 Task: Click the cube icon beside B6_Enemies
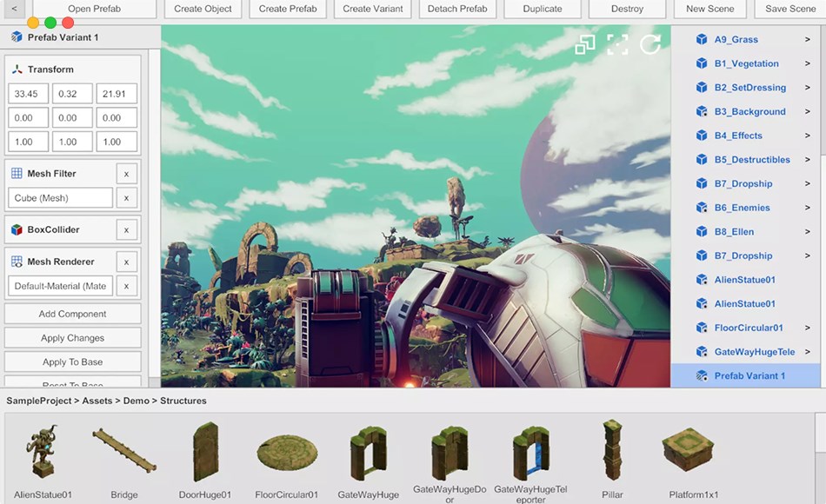[702, 208]
